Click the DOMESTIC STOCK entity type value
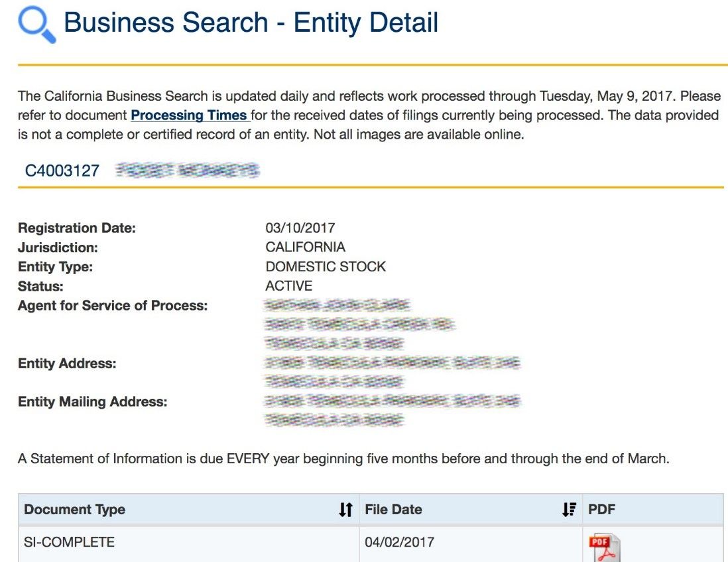This screenshot has width=728, height=562. pos(326,267)
